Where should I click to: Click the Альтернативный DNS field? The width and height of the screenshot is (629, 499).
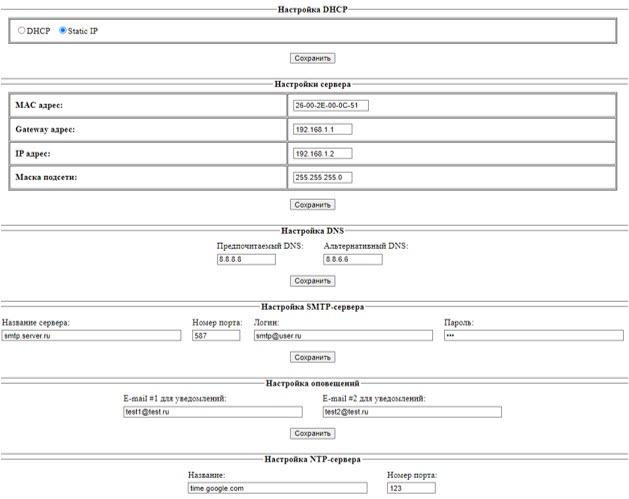(352, 259)
